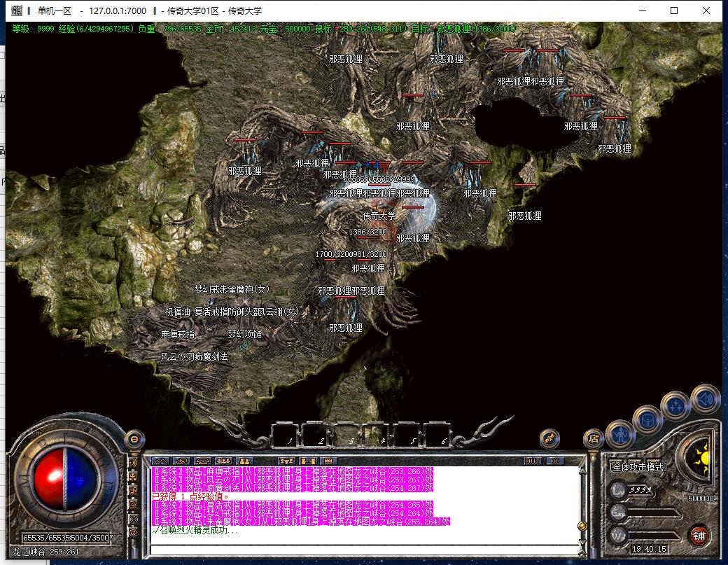
Task: Open the backpack inventory icon
Action: (647, 421)
